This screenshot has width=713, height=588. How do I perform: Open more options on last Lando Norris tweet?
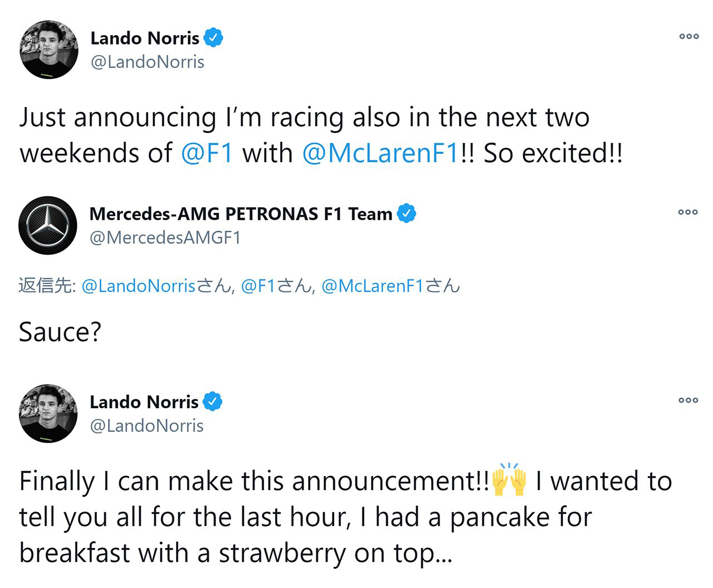[688, 400]
